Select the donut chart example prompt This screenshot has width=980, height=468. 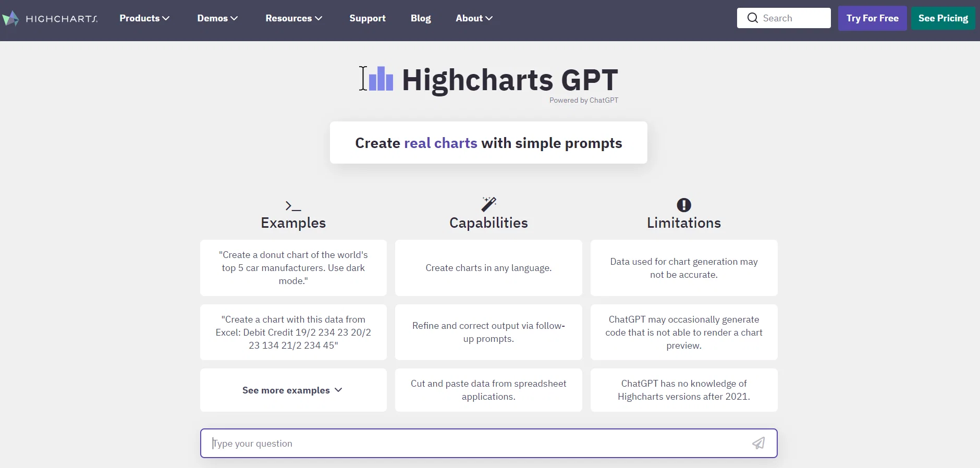[x=293, y=268]
